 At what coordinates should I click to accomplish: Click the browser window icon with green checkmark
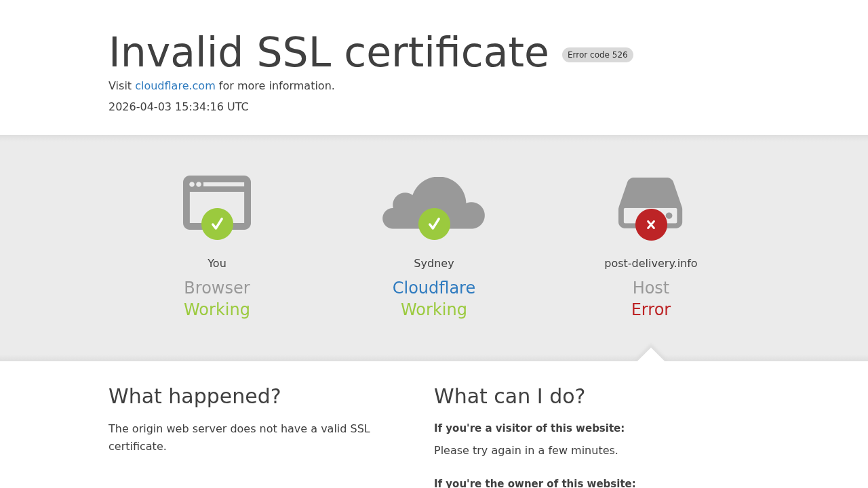click(217, 203)
